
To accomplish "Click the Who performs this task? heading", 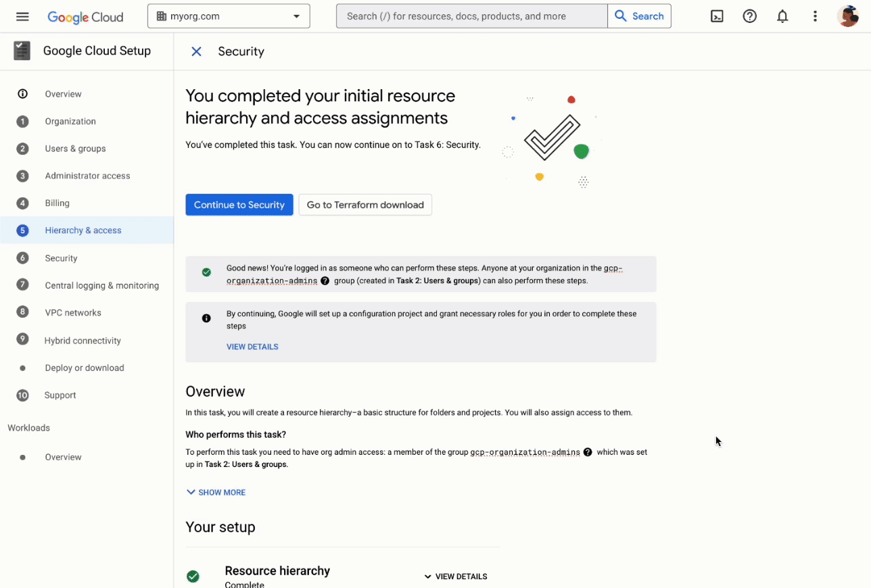I will point(236,435).
